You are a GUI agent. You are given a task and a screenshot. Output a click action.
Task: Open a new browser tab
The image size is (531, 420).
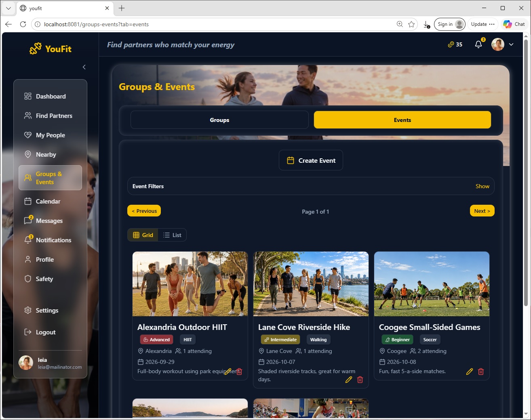tap(122, 8)
